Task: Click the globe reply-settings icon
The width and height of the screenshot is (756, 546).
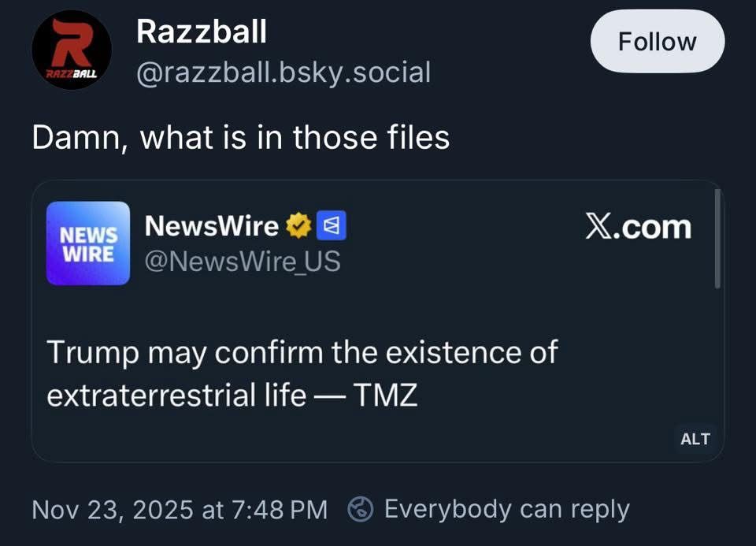Action: click(361, 510)
